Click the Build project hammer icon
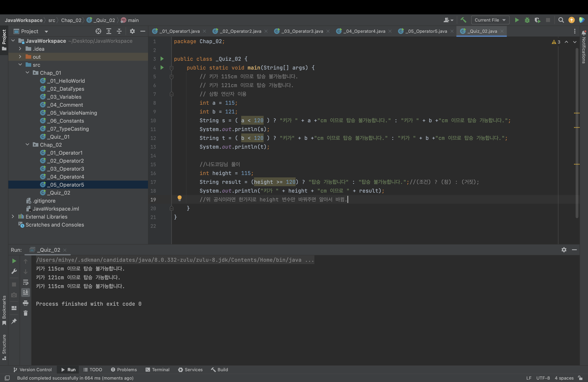 click(463, 20)
